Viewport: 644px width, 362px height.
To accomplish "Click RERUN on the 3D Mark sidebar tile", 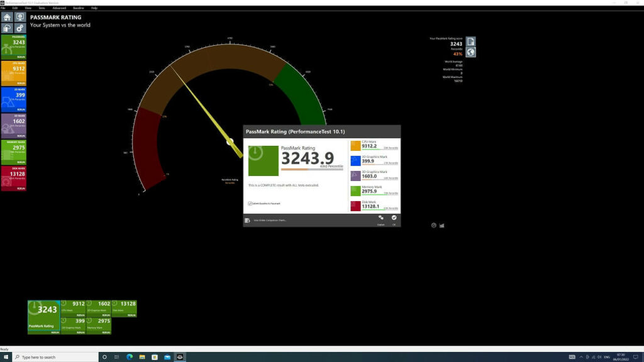I will (21, 136).
